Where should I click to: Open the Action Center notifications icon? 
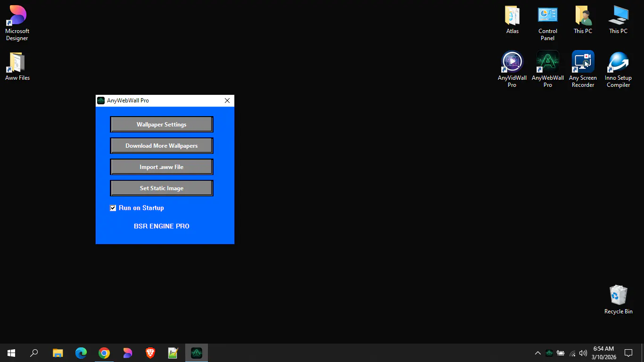(628, 353)
